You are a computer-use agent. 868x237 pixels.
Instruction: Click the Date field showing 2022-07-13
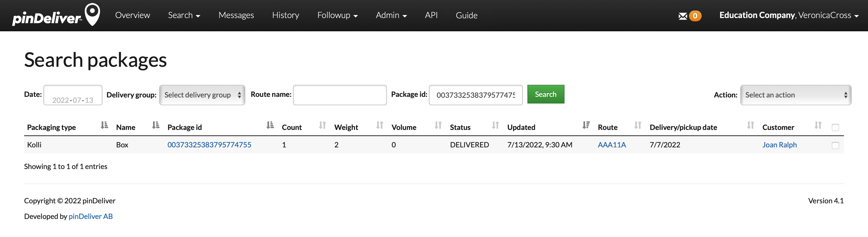coord(73,95)
